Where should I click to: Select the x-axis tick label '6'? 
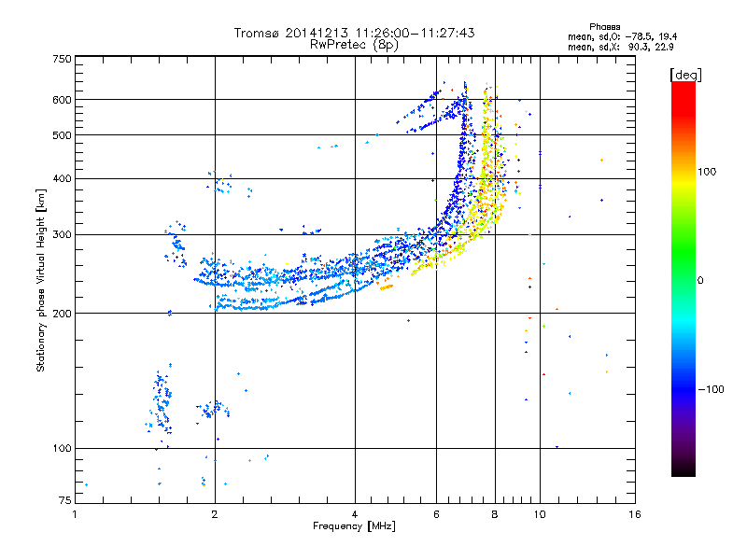[436, 514]
